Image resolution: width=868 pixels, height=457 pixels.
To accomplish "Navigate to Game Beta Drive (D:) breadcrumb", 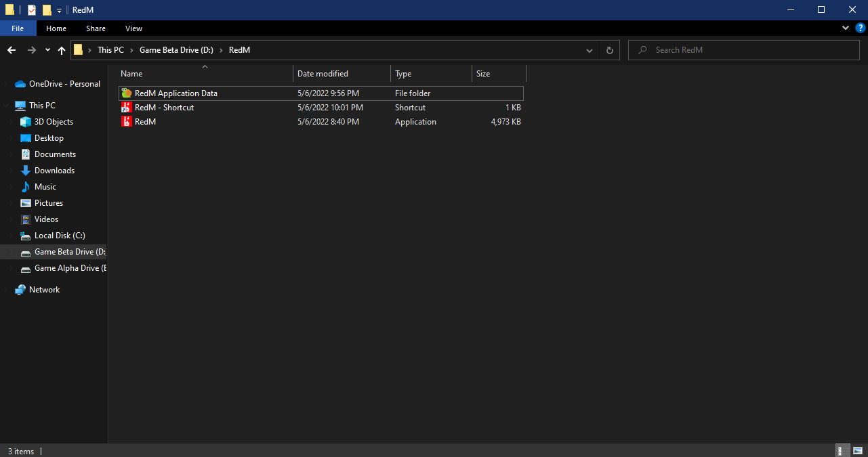I will pyautogui.click(x=176, y=50).
